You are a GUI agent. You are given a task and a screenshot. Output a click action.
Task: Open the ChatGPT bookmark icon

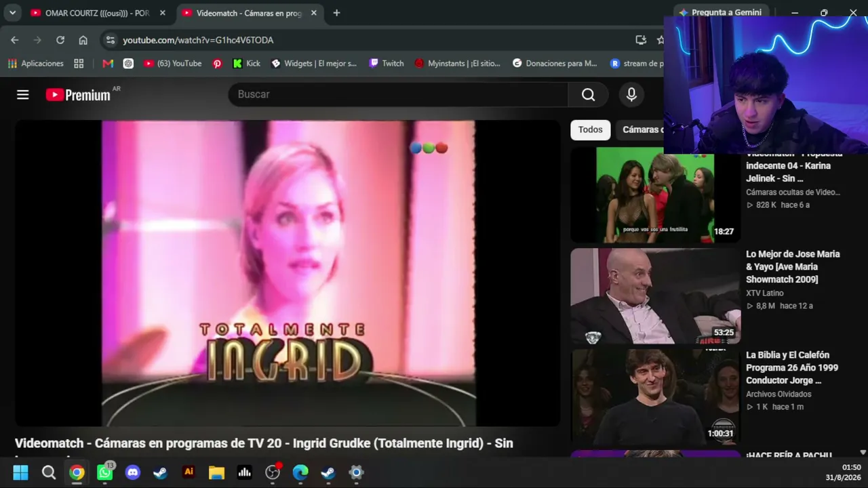128,63
